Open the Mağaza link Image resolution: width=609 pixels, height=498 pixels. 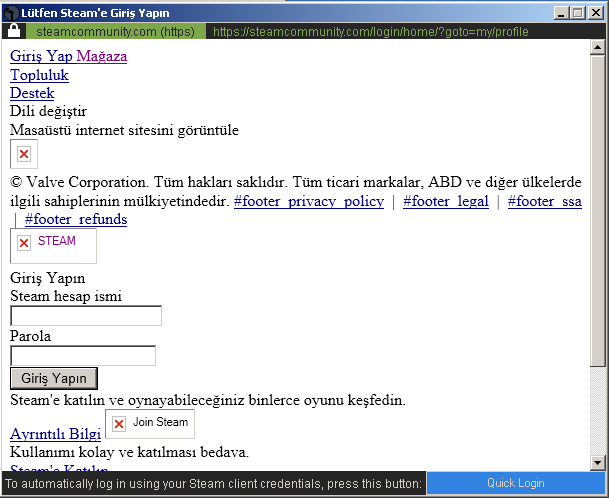(102, 56)
